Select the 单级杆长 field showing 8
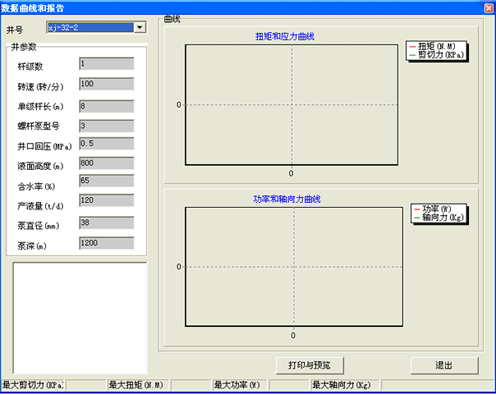496x395 pixels. [107, 106]
